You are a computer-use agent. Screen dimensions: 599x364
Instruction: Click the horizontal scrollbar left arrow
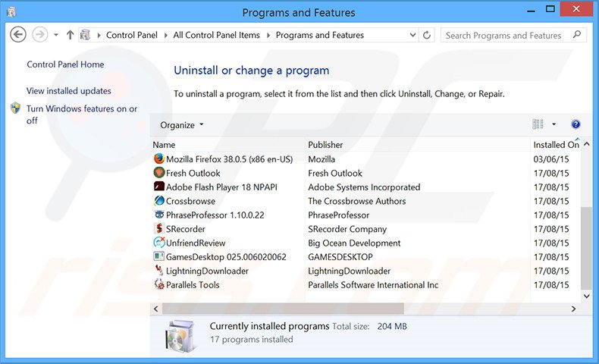pyautogui.click(x=156, y=309)
